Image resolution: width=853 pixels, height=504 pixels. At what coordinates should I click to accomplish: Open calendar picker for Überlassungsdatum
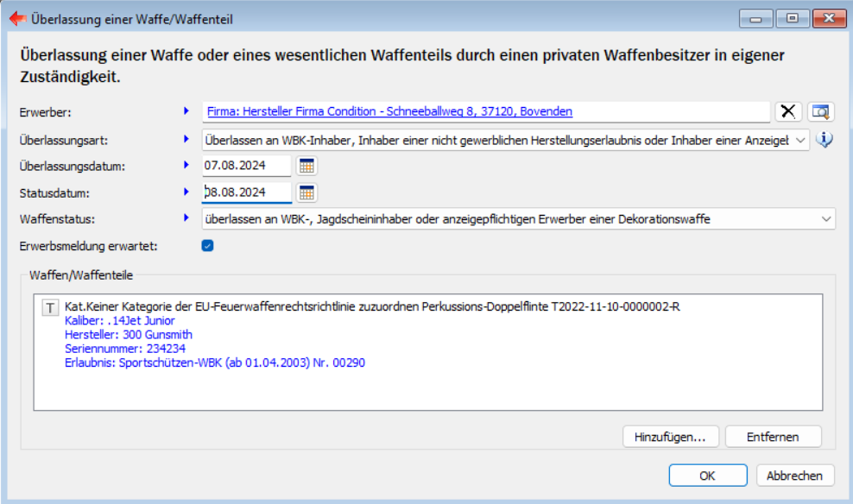coord(307,166)
